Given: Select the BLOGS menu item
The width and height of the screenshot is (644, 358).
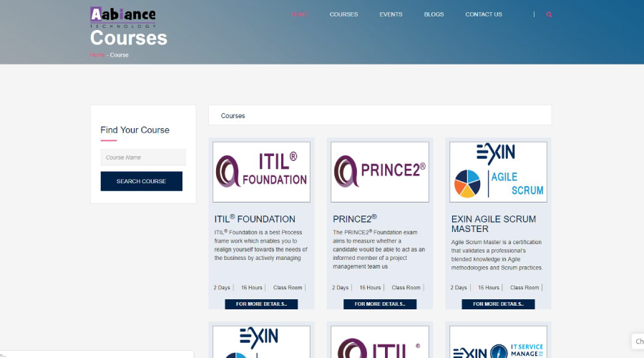Looking at the screenshot, I should click(x=434, y=14).
